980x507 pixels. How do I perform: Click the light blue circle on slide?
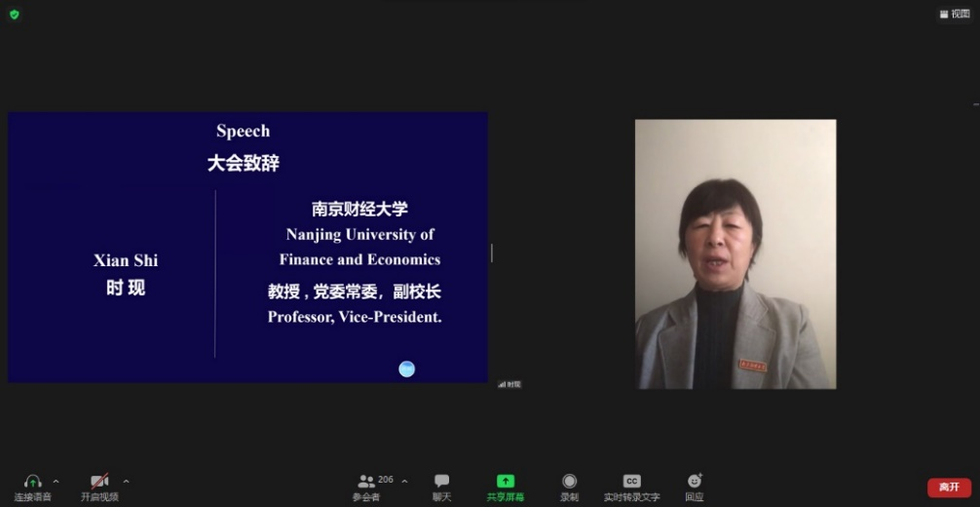407,369
